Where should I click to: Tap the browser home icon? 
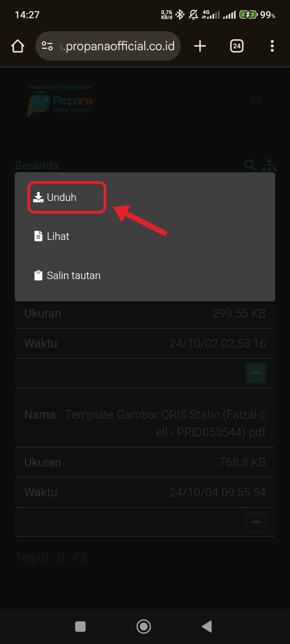point(18,46)
